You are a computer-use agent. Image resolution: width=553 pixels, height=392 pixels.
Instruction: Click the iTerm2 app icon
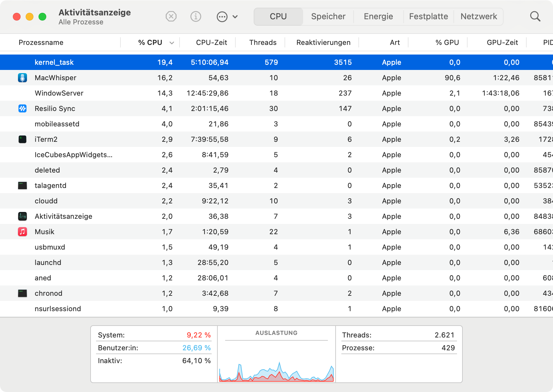click(x=22, y=139)
